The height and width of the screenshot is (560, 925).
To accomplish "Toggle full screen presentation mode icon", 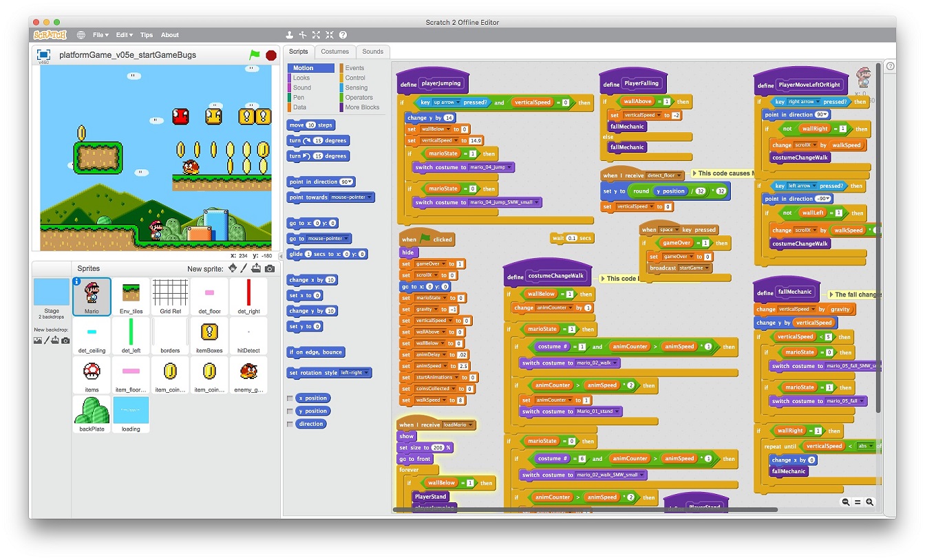I will 43,54.
